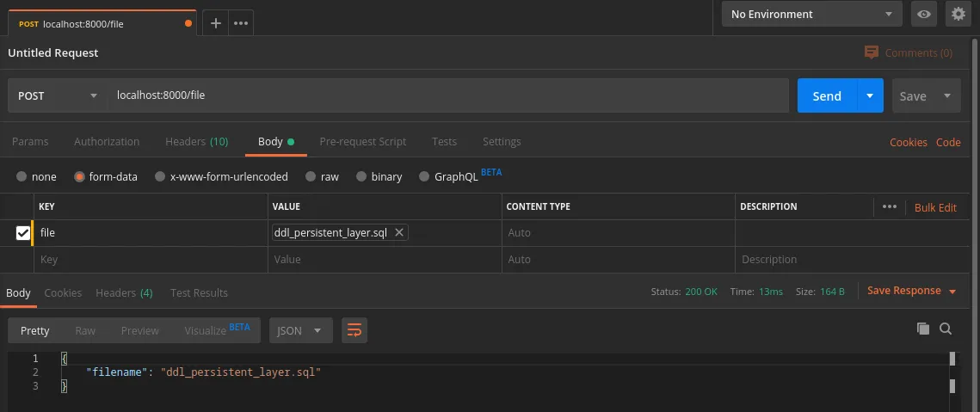980x412 pixels.
Task: Click the request URL field
Action: click(x=447, y=95)
